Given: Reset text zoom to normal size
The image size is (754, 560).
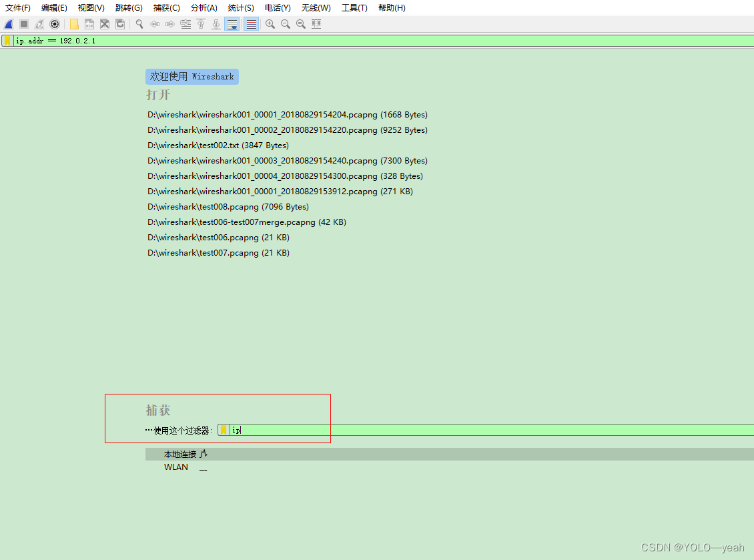Looking at the screenshot, I should (x=301, y=24).
